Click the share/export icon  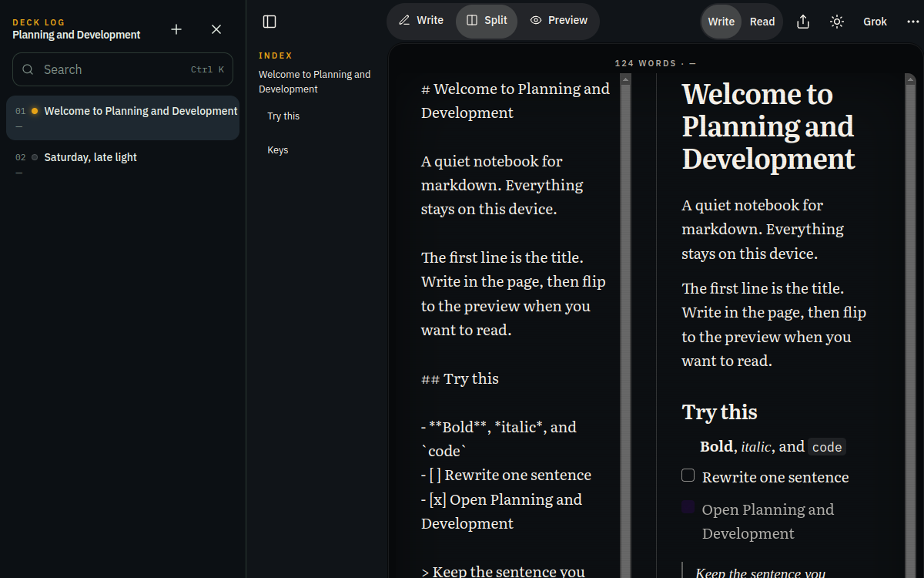click(x=803, y=22)
